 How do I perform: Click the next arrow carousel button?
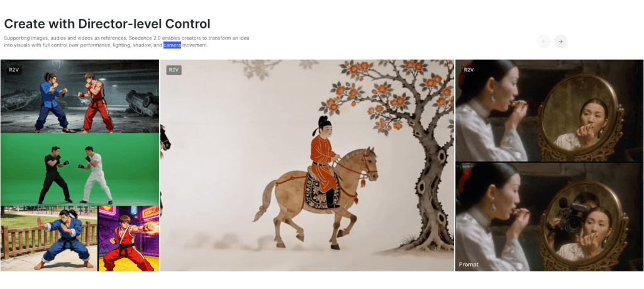[560, 42]
